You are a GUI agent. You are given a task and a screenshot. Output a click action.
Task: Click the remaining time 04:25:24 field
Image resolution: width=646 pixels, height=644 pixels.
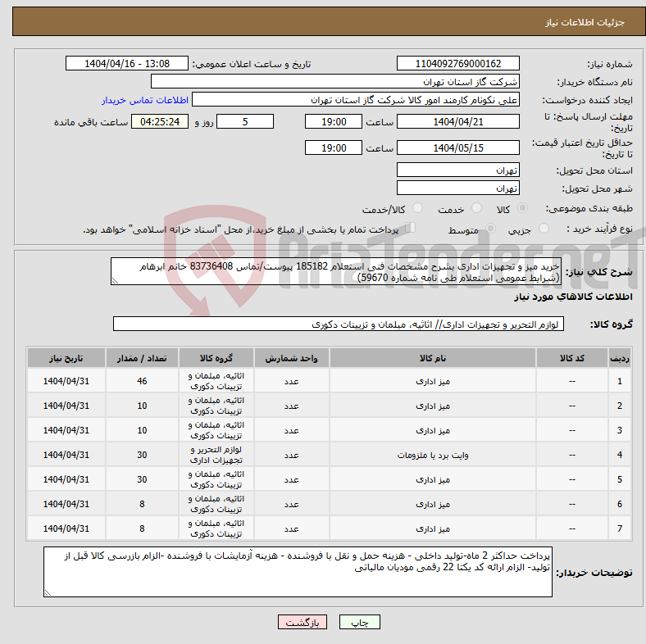160,121
